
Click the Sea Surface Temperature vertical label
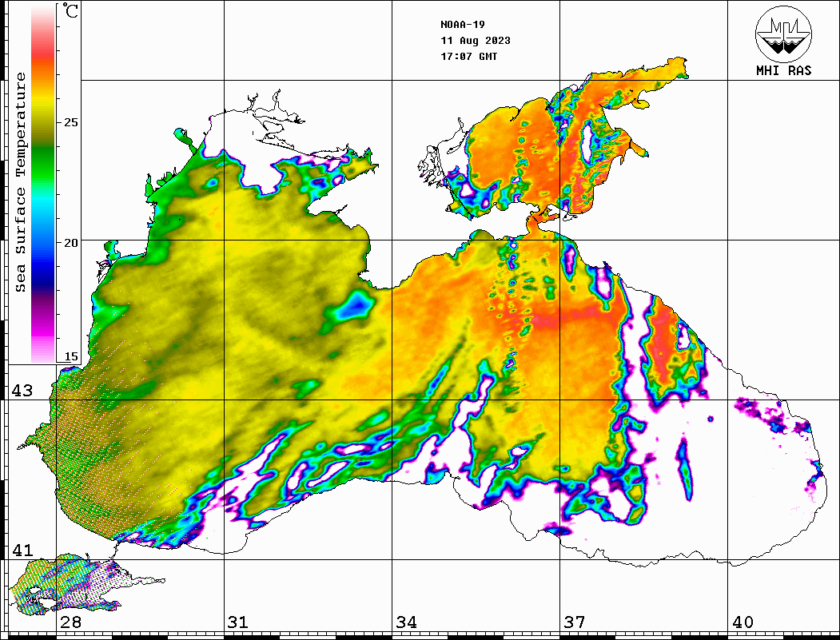point(21,183)
